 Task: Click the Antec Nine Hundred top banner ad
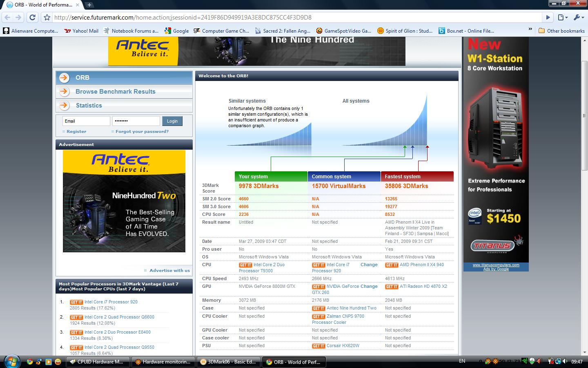click(257, 51)
